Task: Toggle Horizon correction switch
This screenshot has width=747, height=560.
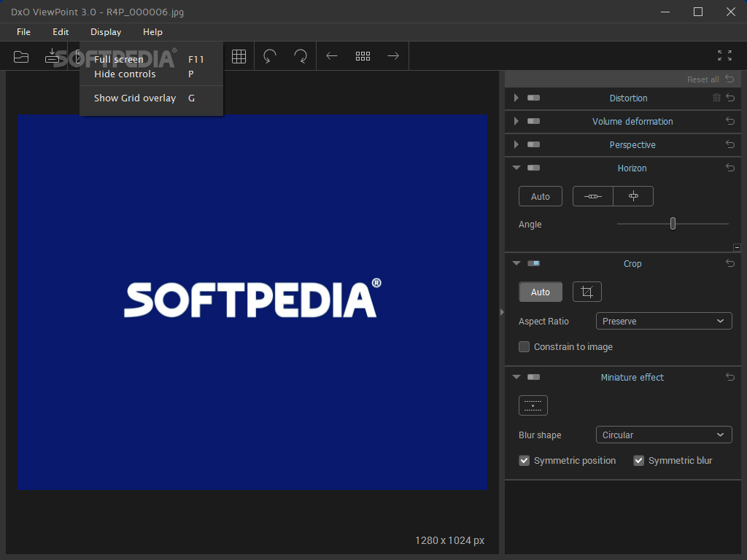Action: (533, 168)
